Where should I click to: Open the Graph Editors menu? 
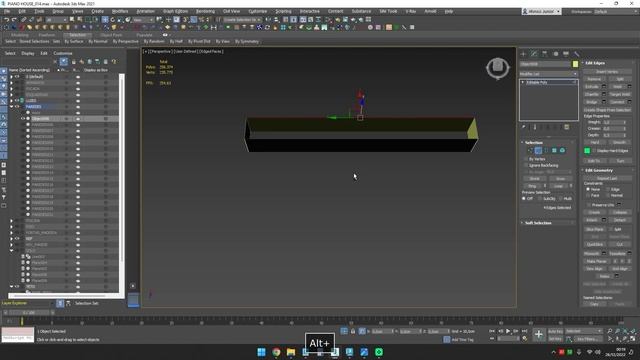(176, 11)
